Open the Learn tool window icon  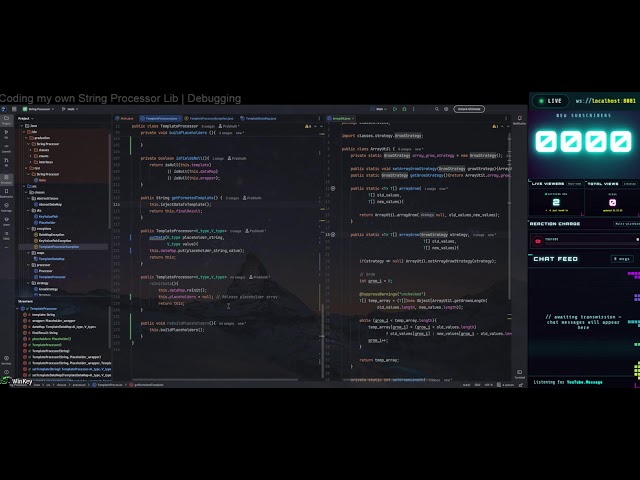(6, 221)
